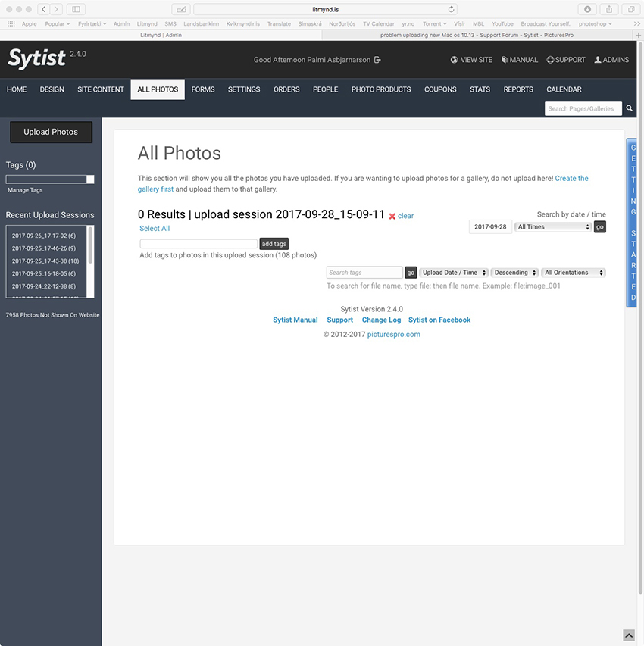This screenshot has width=644, height=646.
Task: Click the Sytist logo
Action: (36, 58)
